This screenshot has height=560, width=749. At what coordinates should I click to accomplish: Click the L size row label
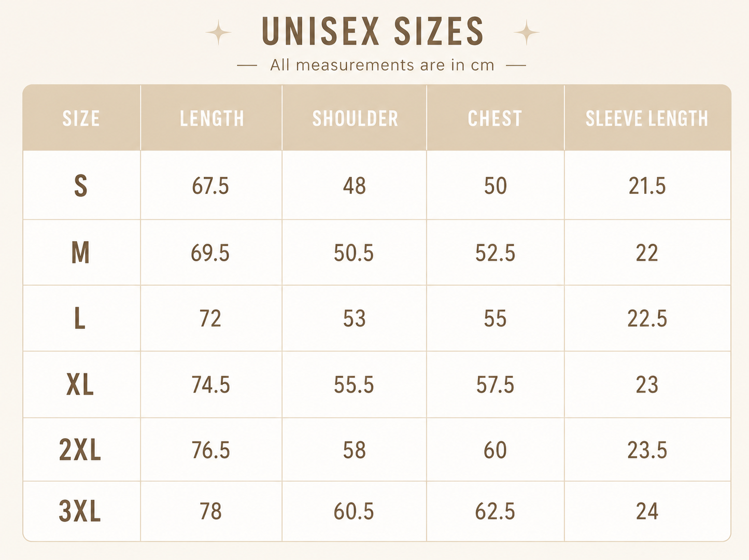pyautogui.click(x=79, y=318)
